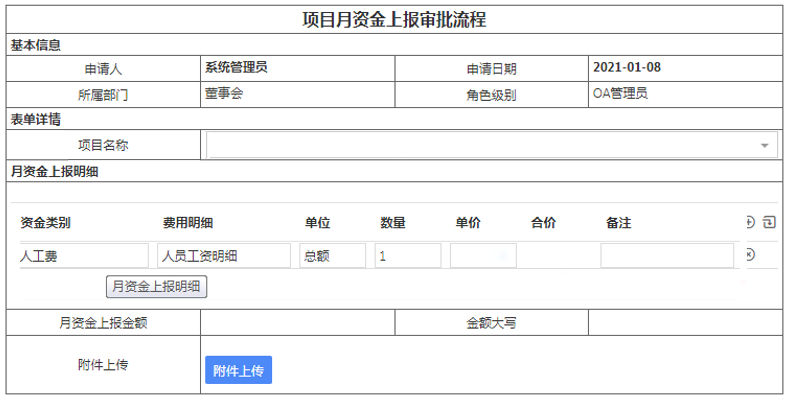Add a new detail row with plus icon
This screenshot has height=398, width=787.
coord(750,222)
